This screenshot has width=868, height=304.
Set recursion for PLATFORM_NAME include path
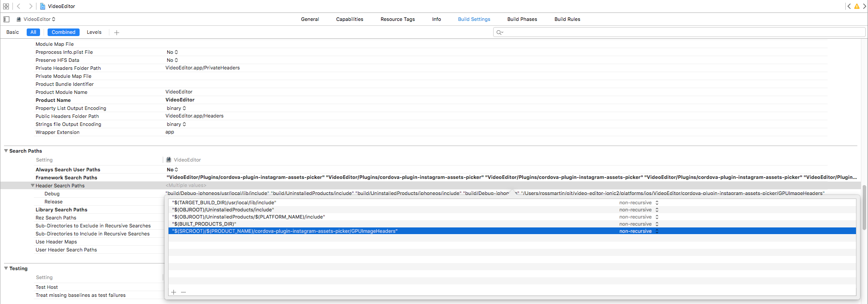tap(639, 217)
